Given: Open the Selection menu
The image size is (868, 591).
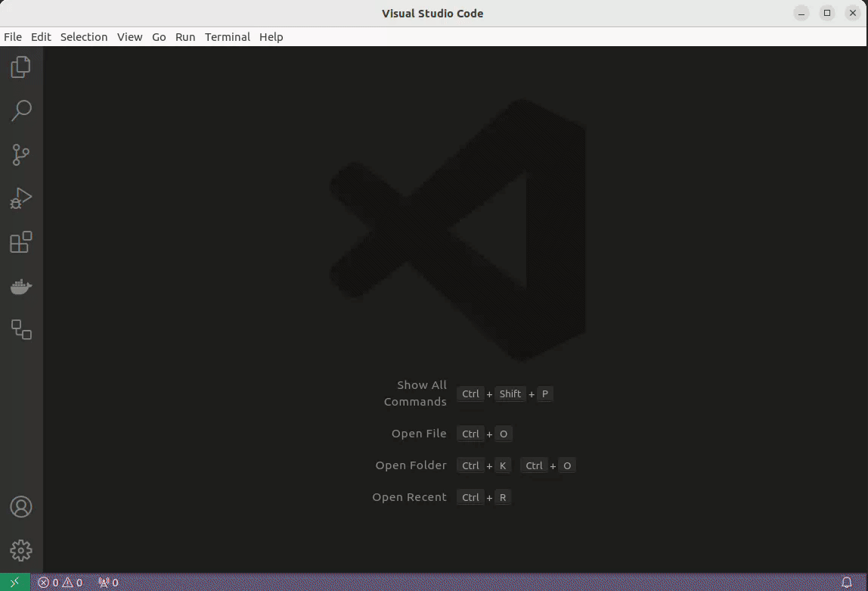Looking at the screenshot, I should (x=84, y=36).
